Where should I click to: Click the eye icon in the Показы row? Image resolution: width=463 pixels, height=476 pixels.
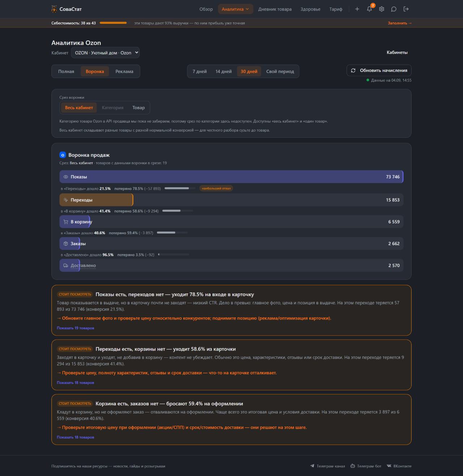tap(65, 177)
